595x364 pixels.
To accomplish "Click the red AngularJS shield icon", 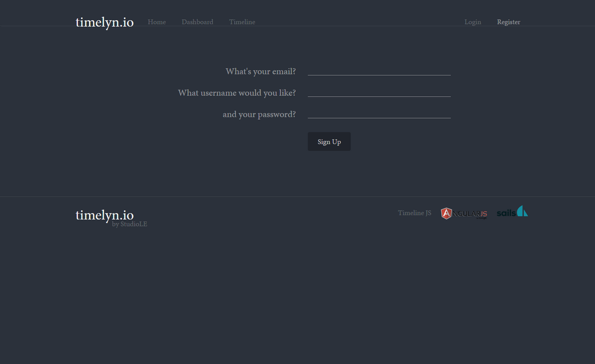I will [x=446, y=213].
